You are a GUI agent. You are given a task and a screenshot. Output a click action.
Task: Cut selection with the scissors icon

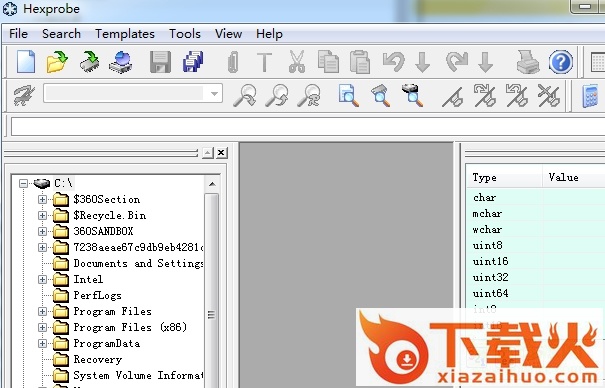coord(297,62)
